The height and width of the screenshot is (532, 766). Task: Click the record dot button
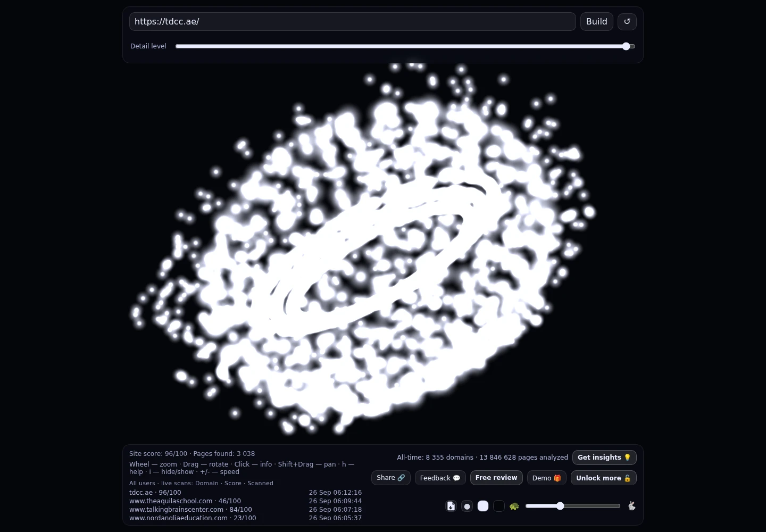coord(467,506)
